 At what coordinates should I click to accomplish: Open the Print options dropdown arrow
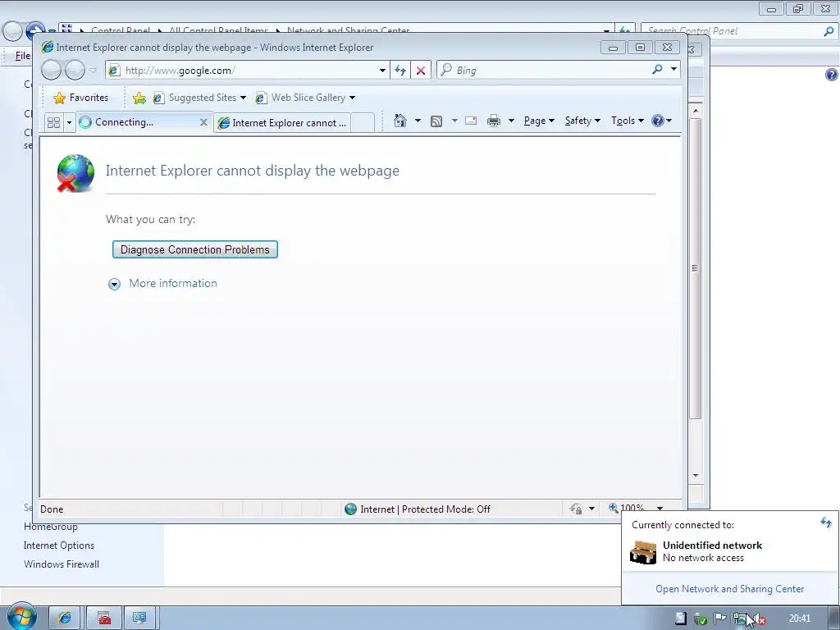click(511, 121)
